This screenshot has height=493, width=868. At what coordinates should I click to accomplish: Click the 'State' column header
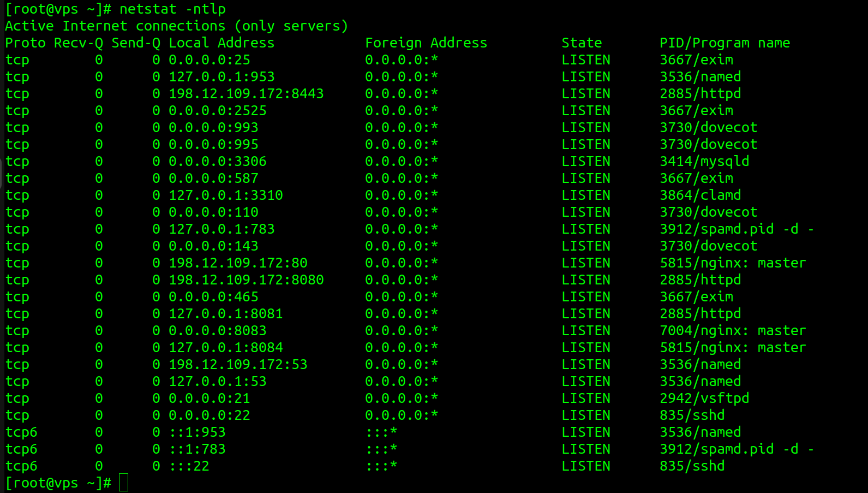tap(582, 43)
